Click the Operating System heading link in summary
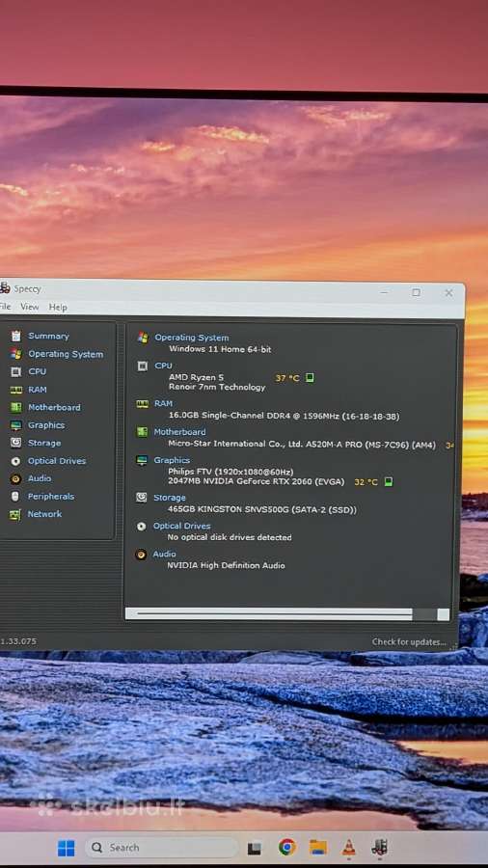Screen dimensions: 488x868 (x=191, y=338)
